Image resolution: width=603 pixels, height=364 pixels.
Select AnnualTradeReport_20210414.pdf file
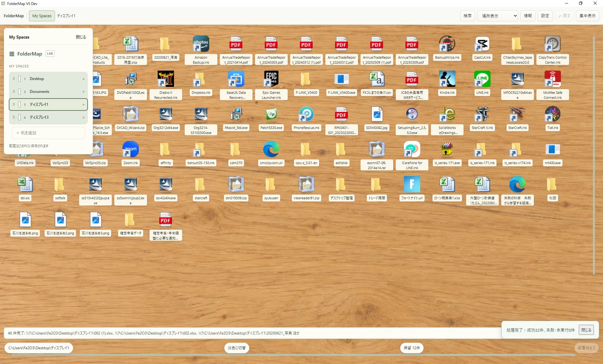point(236,44)
